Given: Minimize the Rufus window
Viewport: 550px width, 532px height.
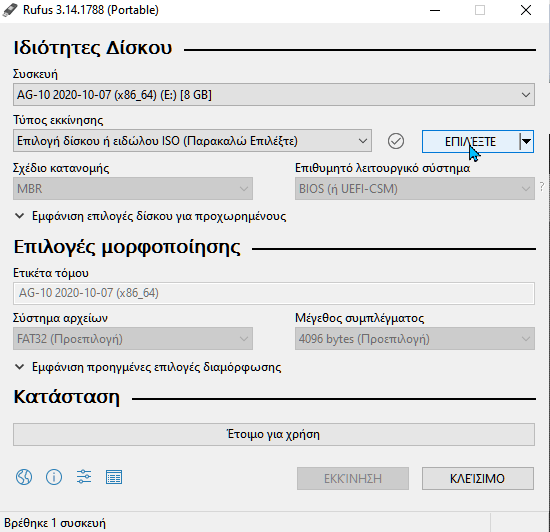Looking at the screenshot, I should tap(435, 11).
